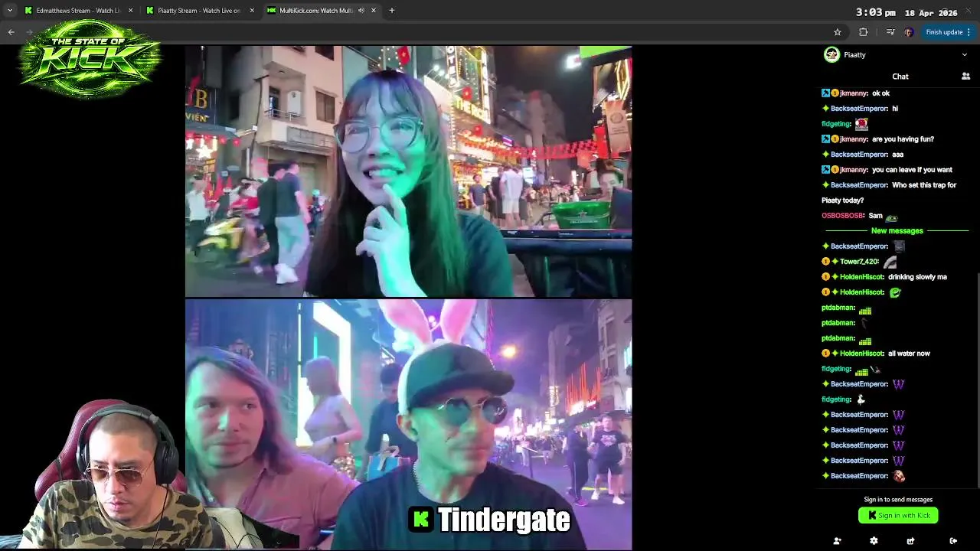This screenshot has width=980, height=551.
Task: Click the 'are you having fun?' message
Action: click(x=903, y=139)
